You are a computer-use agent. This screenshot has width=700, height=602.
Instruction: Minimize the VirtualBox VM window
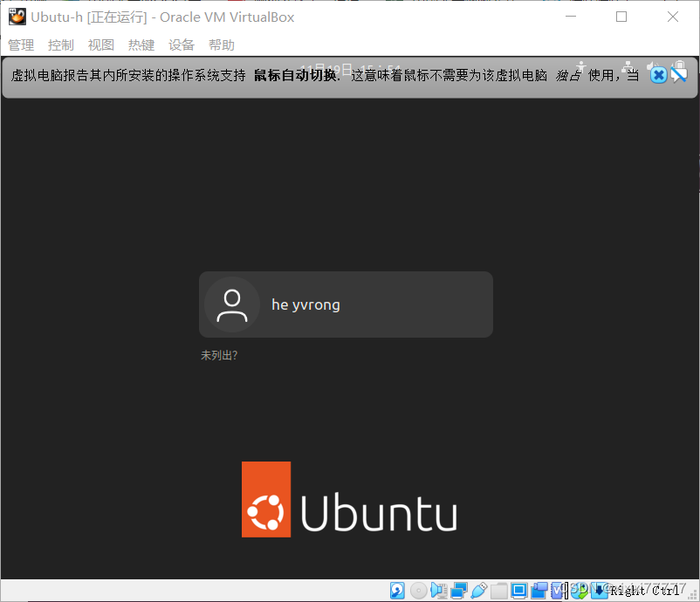tap(571, 17)
